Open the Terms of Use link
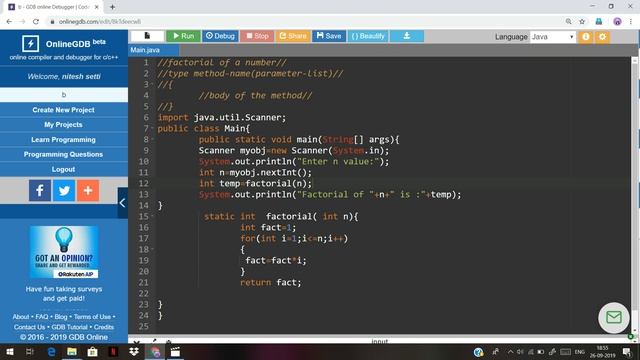This screenshot has width=640, height=360. pos(92,317)
